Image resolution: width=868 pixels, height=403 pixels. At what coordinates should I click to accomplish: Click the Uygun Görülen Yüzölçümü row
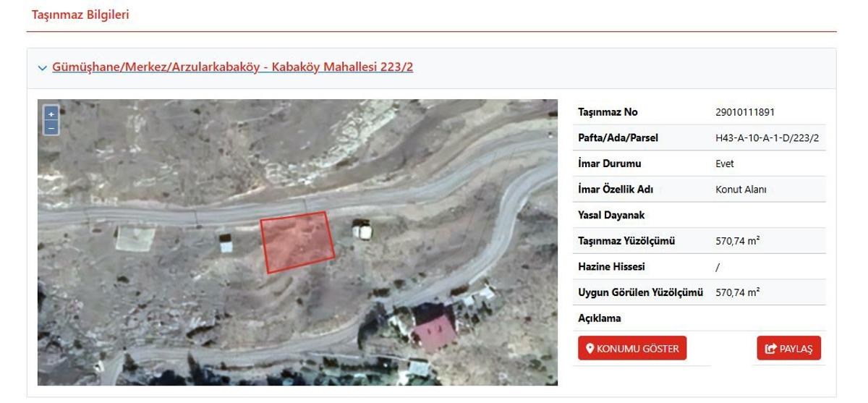(699, 292)
